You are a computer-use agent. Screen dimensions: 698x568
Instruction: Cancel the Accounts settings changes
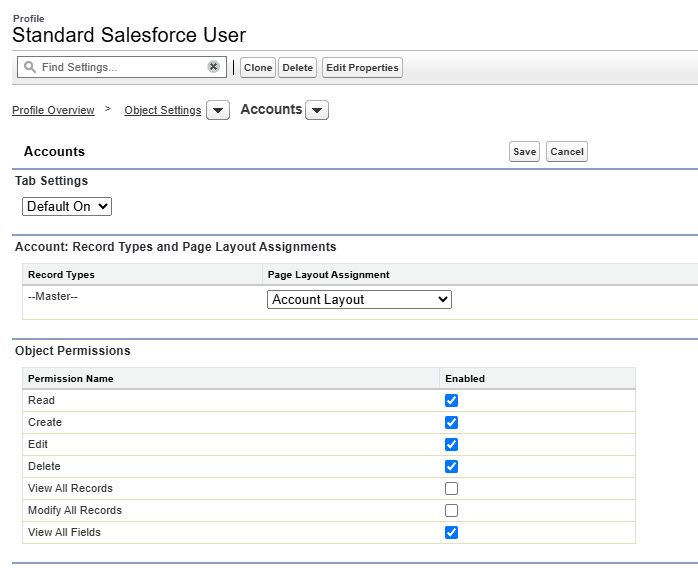(567, 152)
